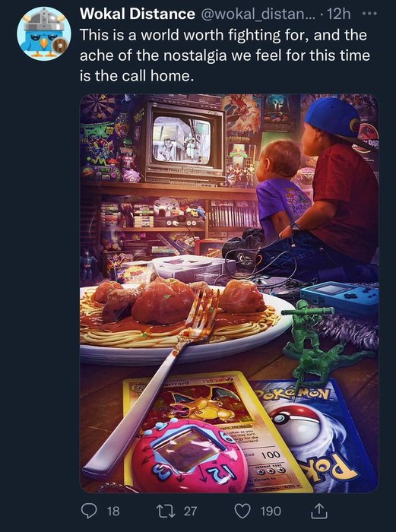
Task: View the 18 replies count
Action: [113, 511]
